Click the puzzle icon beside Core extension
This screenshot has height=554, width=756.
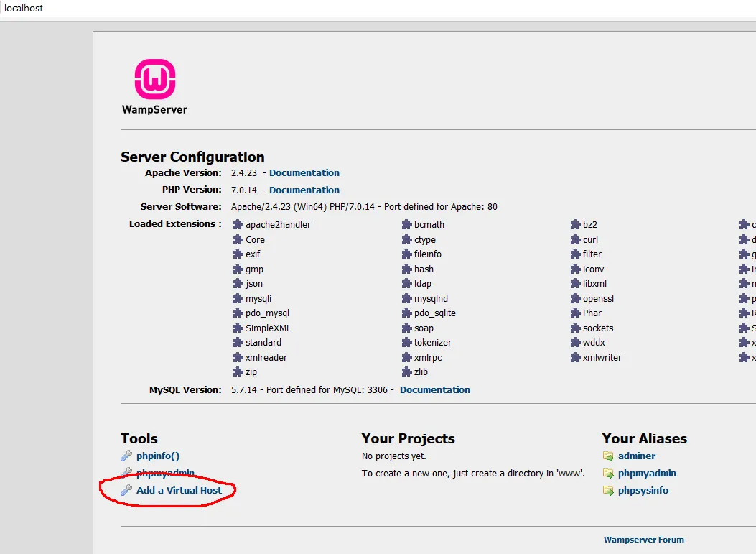click(x=238, y=239)
